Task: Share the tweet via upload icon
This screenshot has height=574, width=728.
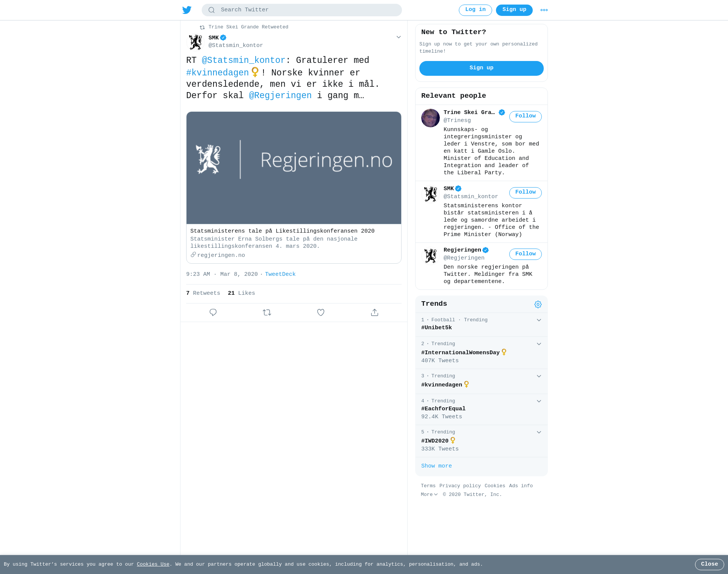Action: [375, 313]
